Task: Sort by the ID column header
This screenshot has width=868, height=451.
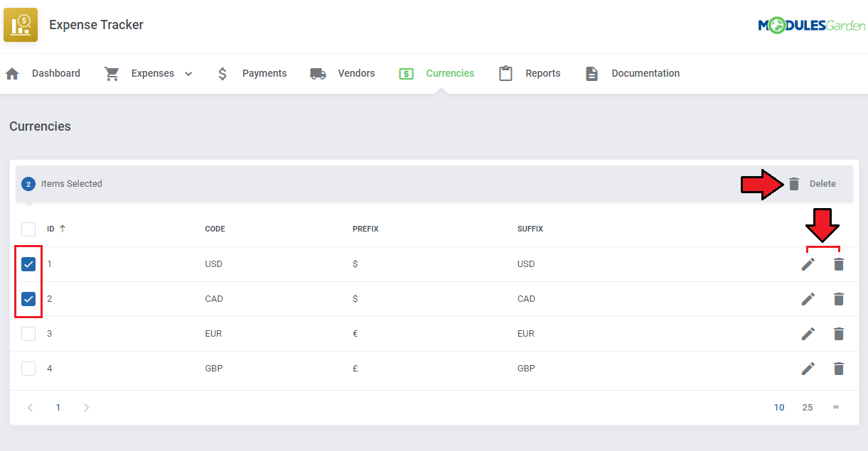Action: [x=51, y=229]
